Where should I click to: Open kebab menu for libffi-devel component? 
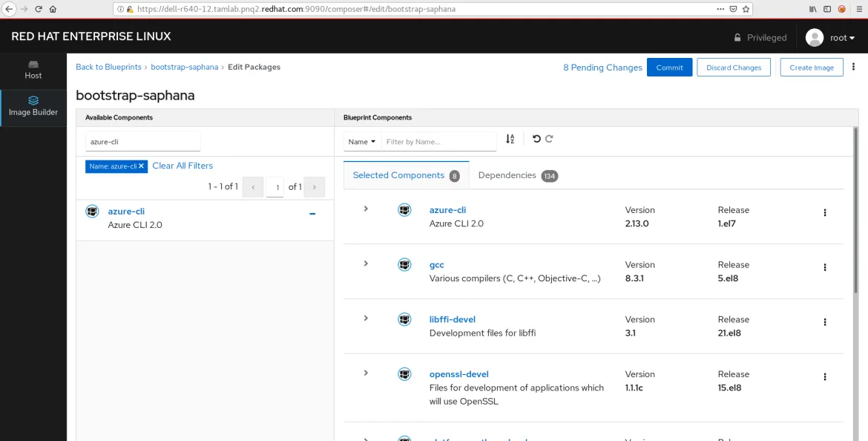(824, 322)
